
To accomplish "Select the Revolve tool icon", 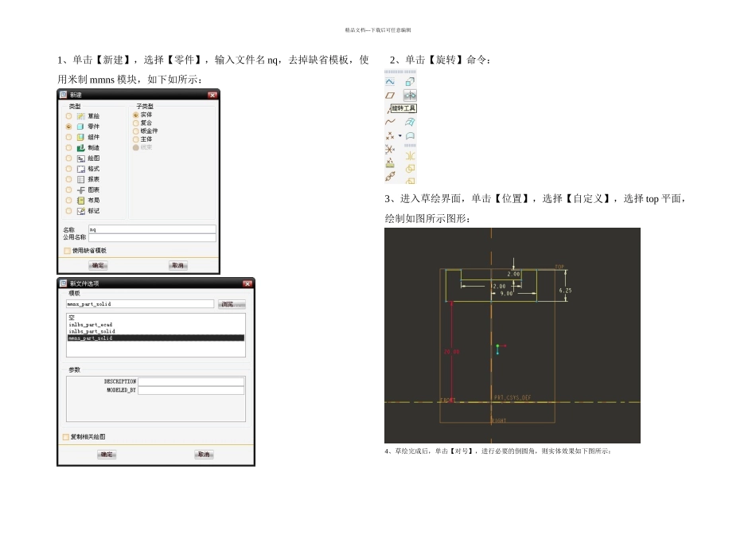I will 411,95.
